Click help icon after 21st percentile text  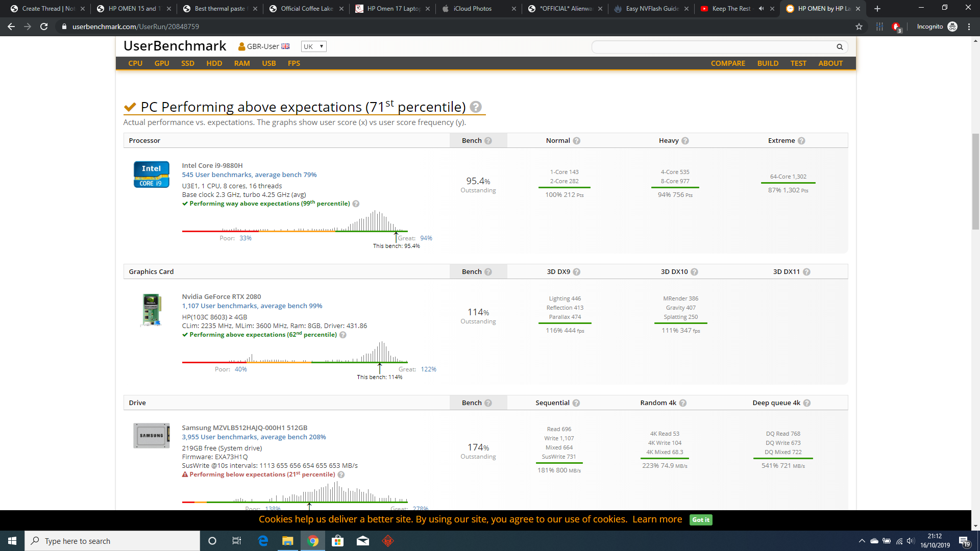pyautogui.click(x=341, y=475)
